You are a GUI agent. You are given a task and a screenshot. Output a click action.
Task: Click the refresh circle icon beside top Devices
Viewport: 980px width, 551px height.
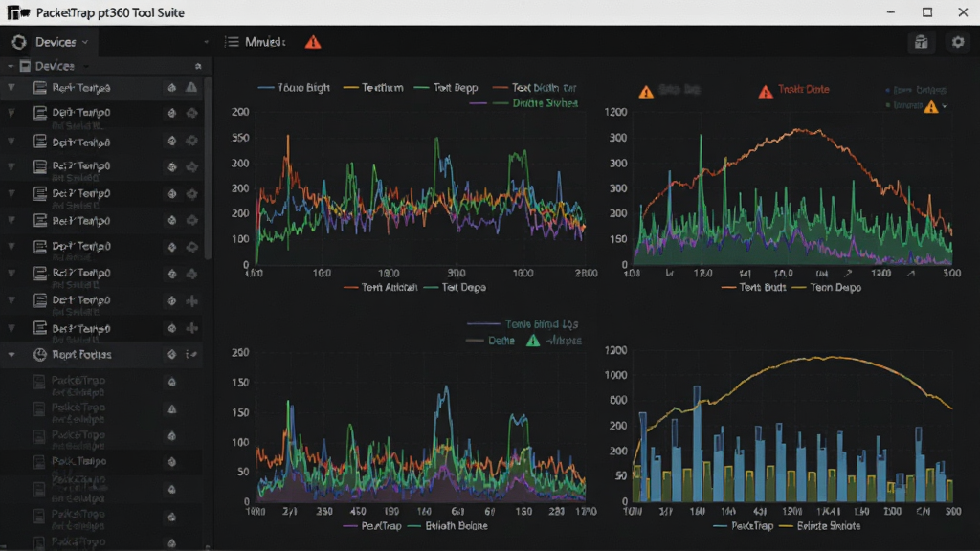coord(19,42)
